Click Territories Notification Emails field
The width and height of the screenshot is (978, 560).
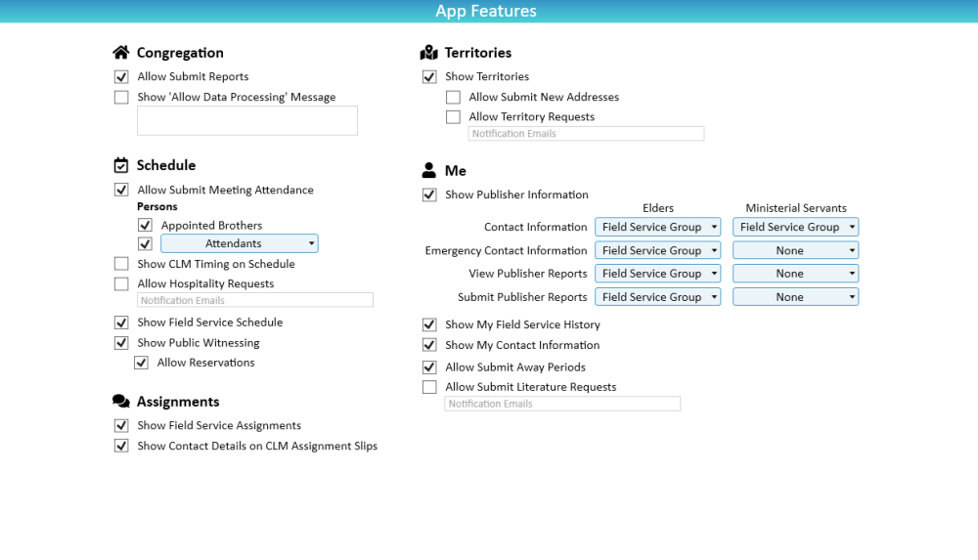click(x=586, y=134)
